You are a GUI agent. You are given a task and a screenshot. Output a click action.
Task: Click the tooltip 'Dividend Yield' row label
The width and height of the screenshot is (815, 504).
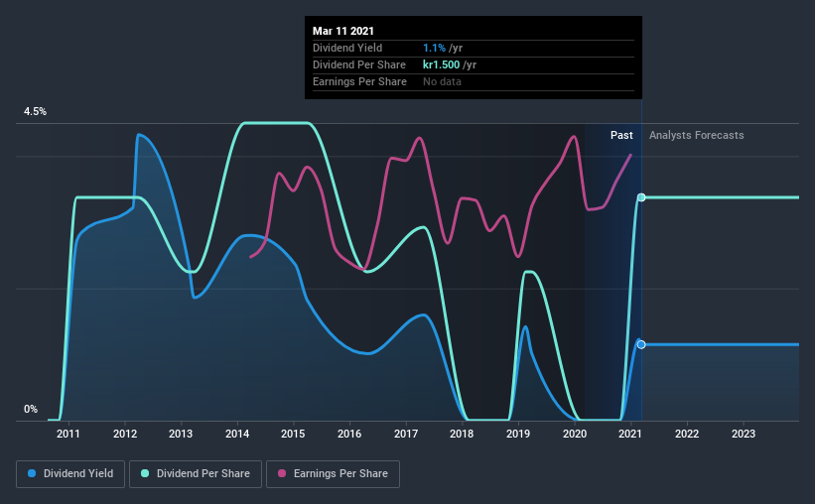(x=347, y=48)
